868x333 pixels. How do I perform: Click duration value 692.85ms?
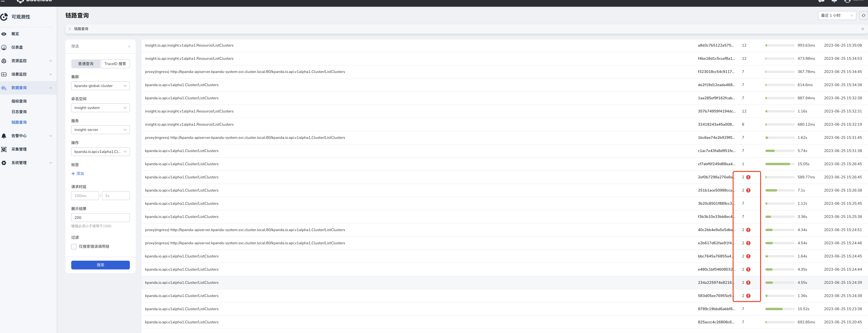[x=806, y=322]
